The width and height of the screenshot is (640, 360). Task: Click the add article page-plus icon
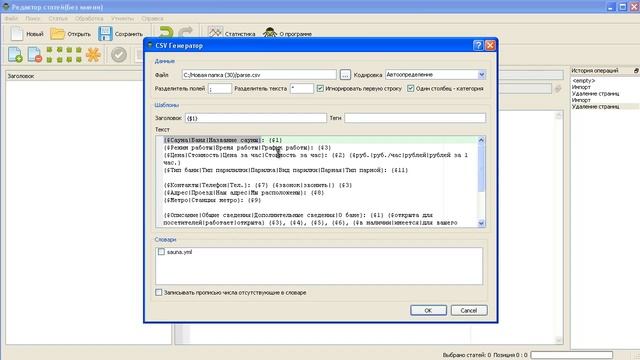point(15,55)
